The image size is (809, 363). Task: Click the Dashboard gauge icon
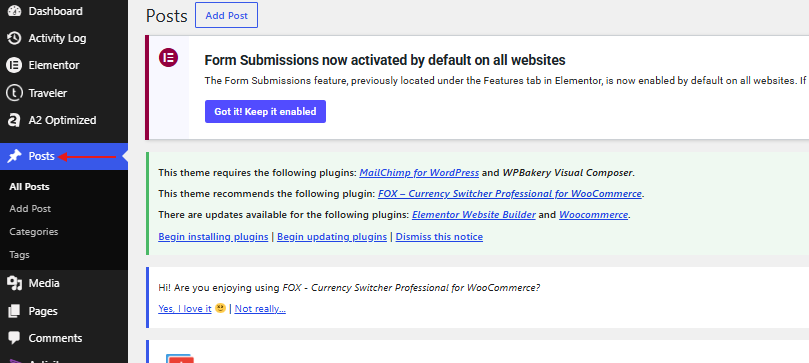(14, 11)
